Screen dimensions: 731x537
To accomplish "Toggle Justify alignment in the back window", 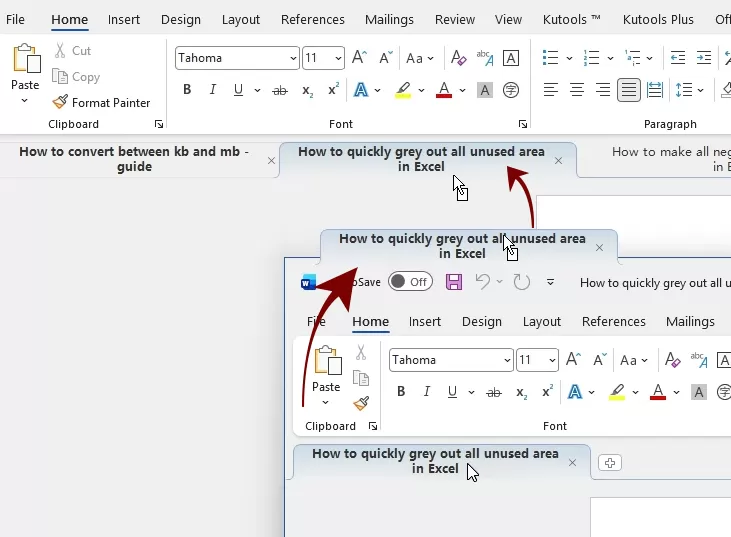I will click(628, 90).
